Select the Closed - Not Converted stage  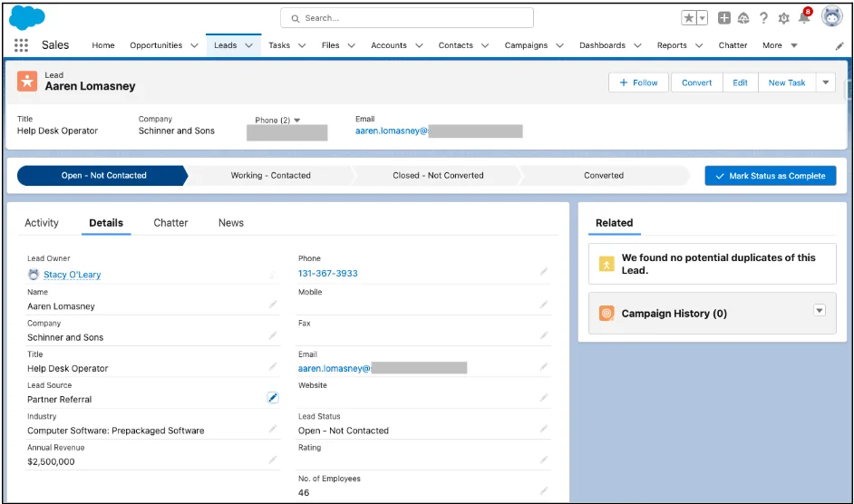[x=438, y=176]
